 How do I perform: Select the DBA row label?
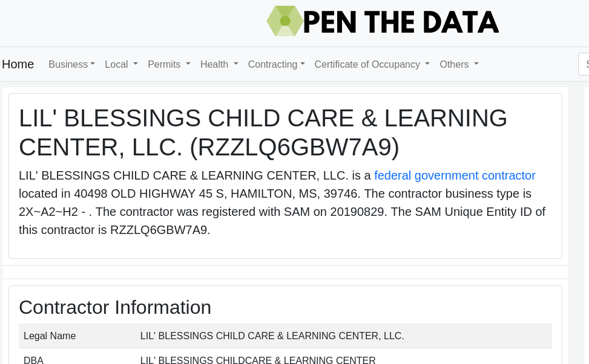pos(33,360)
